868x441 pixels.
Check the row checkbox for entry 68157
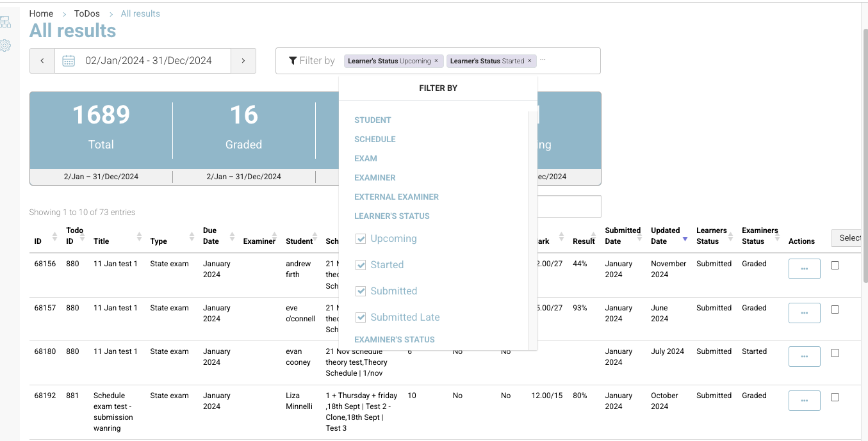[x=835, y=309]
